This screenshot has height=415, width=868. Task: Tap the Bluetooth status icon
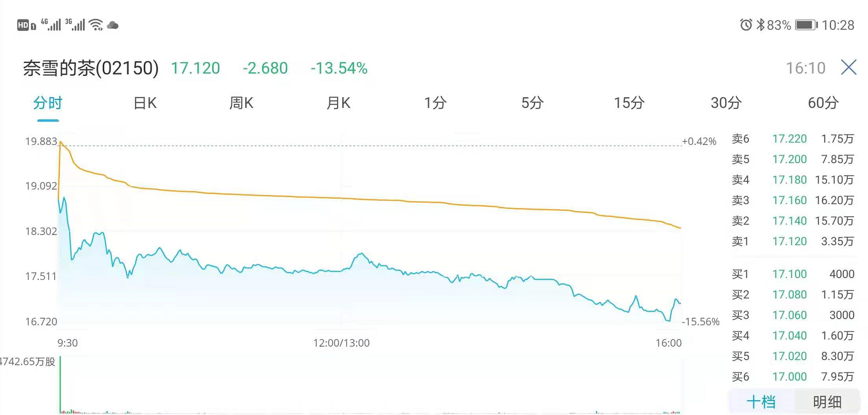760,25
